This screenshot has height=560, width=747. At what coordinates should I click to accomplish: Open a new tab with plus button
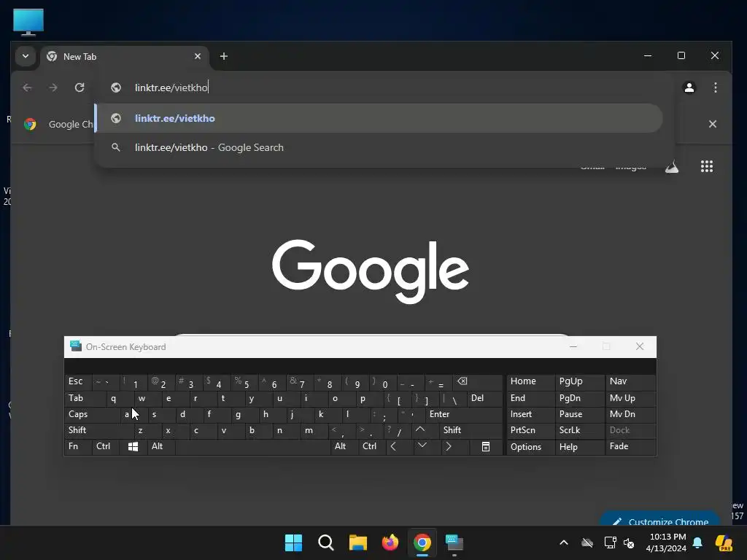click(223, 56)
